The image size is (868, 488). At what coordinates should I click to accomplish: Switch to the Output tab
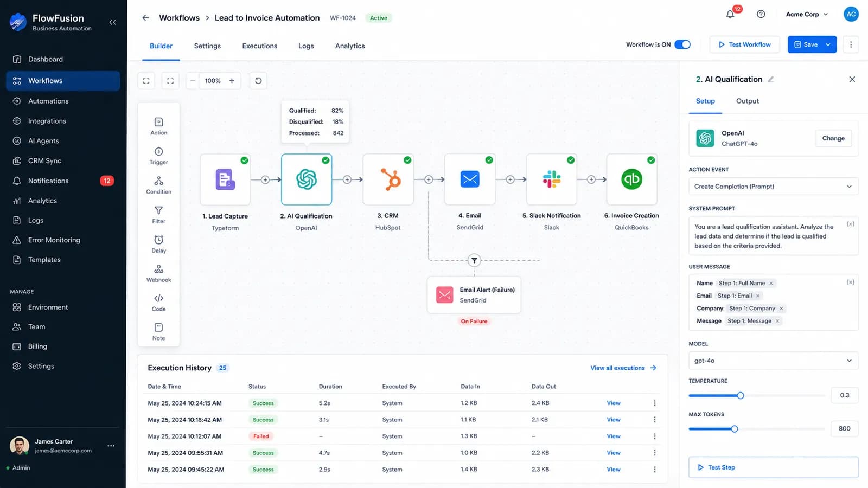click(x=747, y=101)
